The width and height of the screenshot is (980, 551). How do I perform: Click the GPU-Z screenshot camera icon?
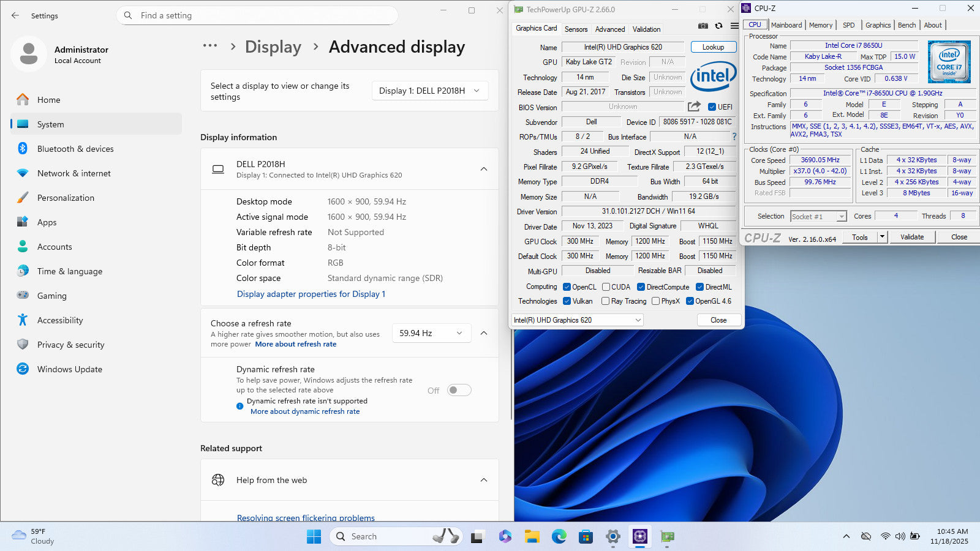pos(703,26)
